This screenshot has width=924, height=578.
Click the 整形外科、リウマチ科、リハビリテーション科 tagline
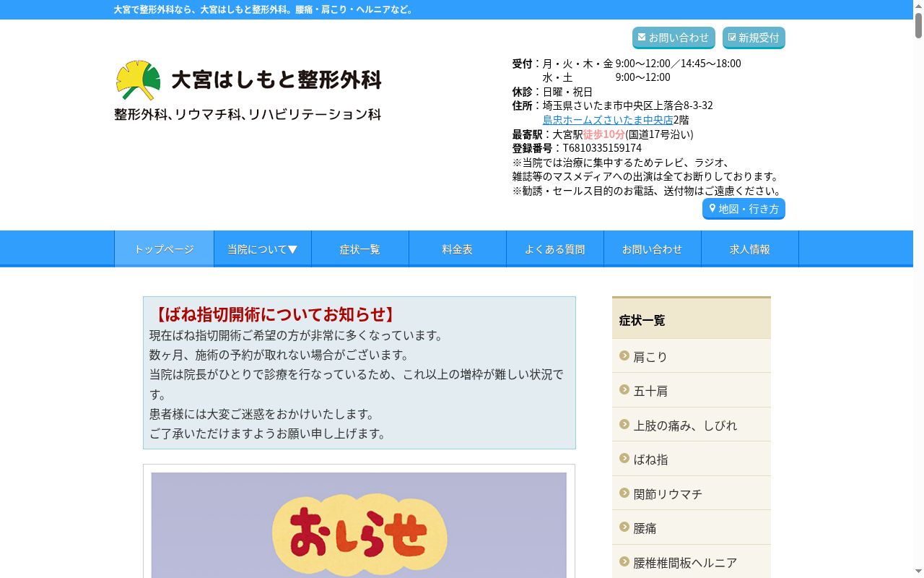(x=248, y=114)
